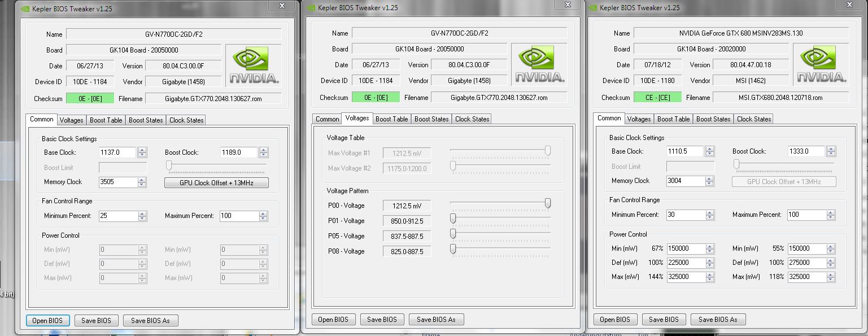Open Clock States tab in left window
The height and width of the screenshot is (336, 868).
186,120
